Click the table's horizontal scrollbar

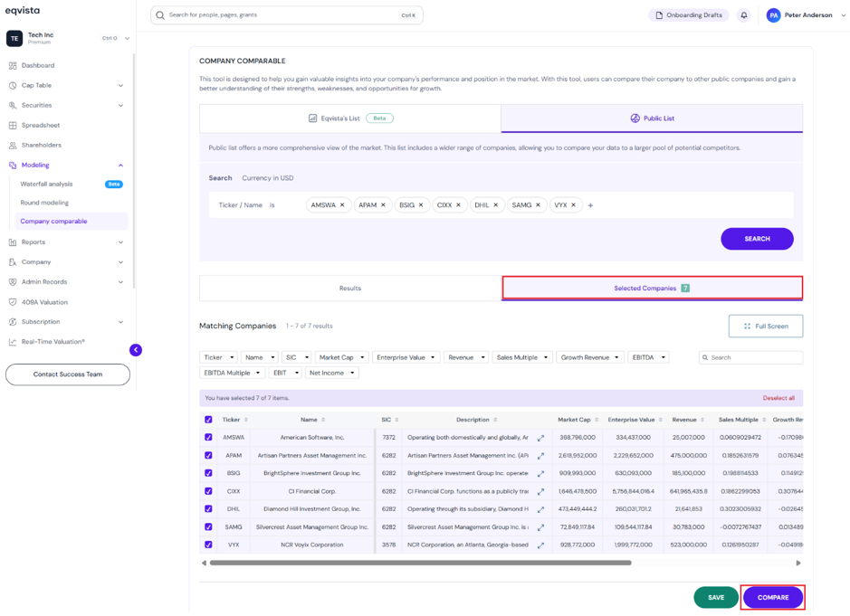point(421,563)
